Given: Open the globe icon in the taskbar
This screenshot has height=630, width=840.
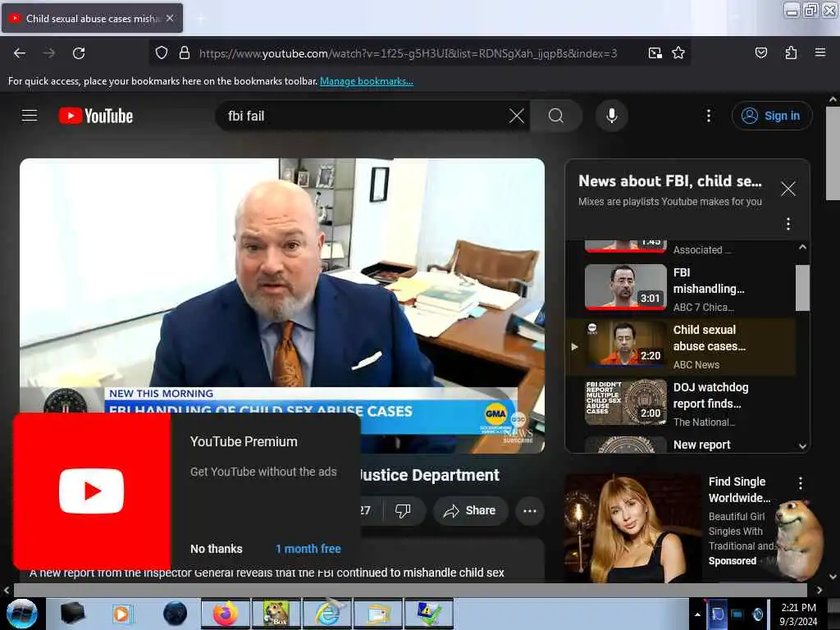Looking at the screenshot, I should [x=176, y=614].
